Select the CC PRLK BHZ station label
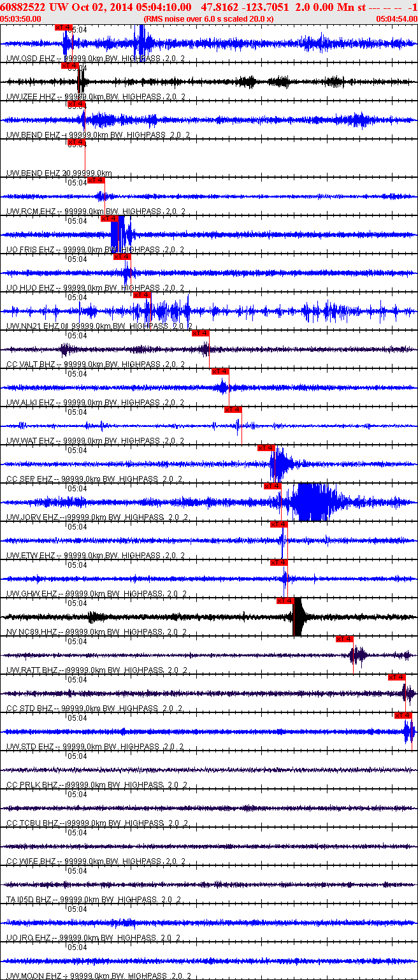The height and width of the screenshot is (980, 418). pyautogui.click(x=96, y=785)
